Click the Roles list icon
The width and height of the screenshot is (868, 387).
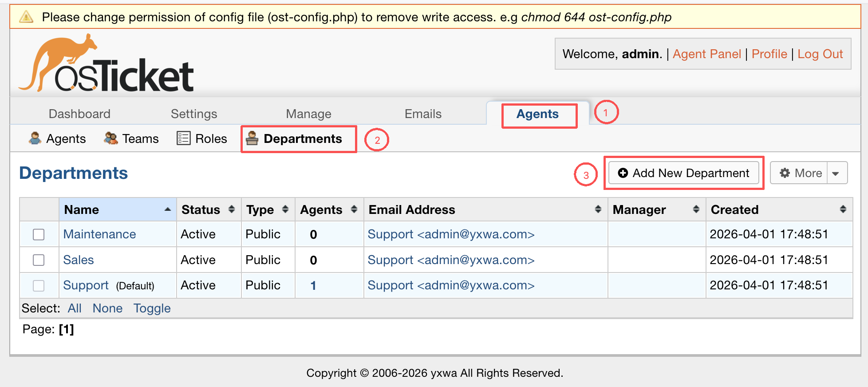[183, 138]
